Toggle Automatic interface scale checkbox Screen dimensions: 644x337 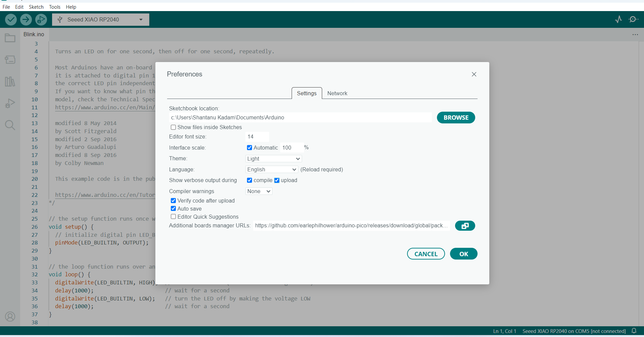click(249, 148)
